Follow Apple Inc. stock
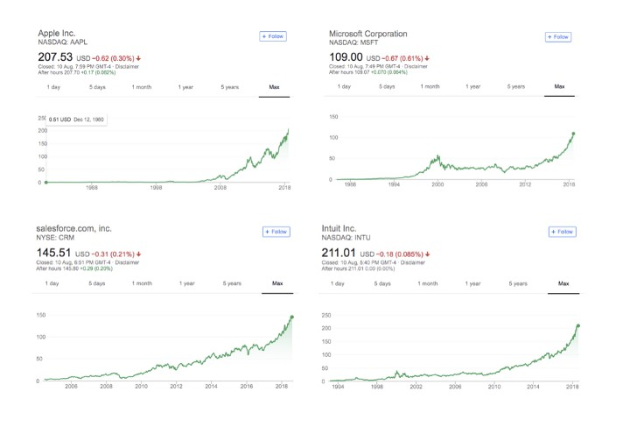Viewport: 629px width, 424px height. 273,36
